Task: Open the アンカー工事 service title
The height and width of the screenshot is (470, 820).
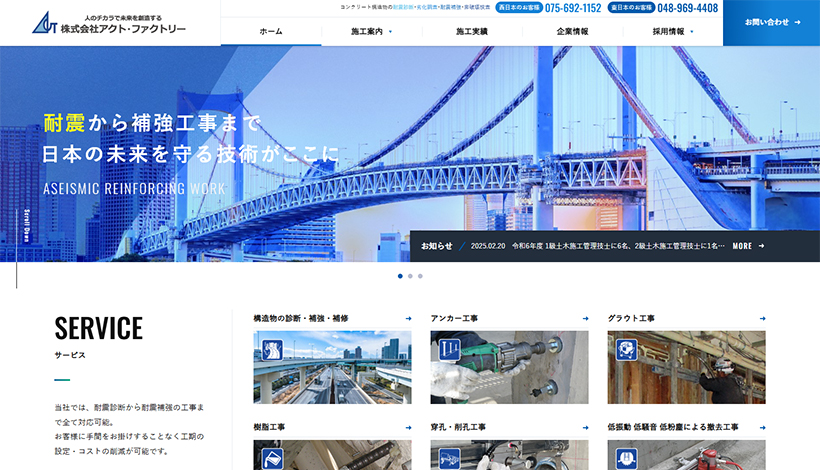Action: point(454,318)
